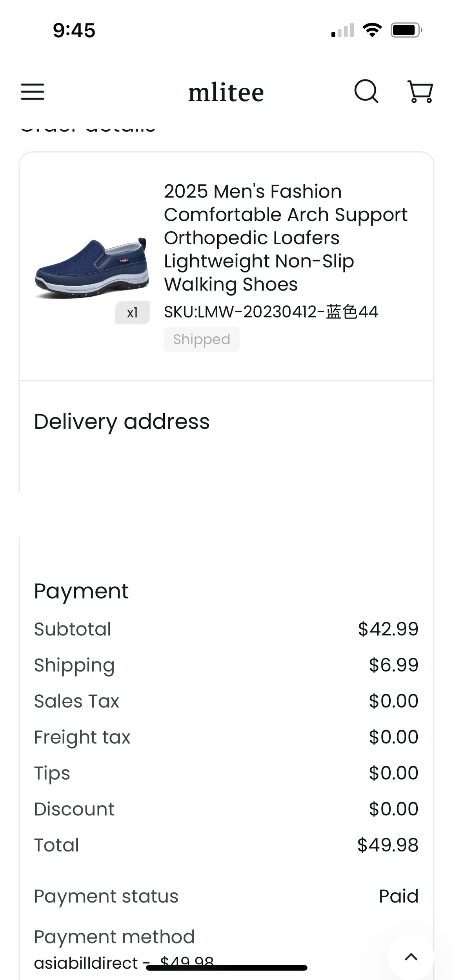The width and height of the screenshot is (453, 980).
Task: Tap the Shipped status badge
Action: 202,339
